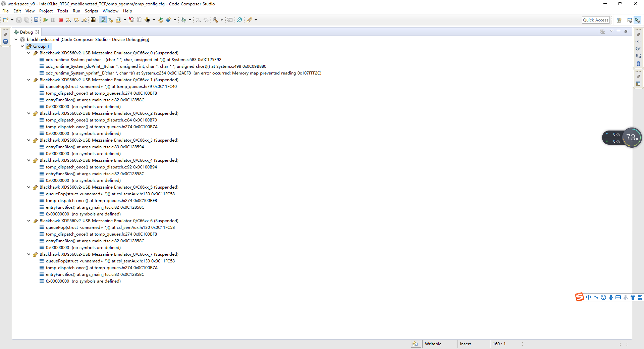Click the Writable status bar entry
This screenshot has height=349, width=644.
click(433, 344)
